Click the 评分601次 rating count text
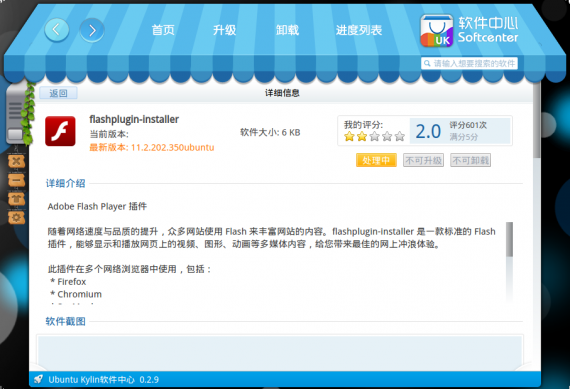Screen dimensions: 570x389 (x=468, y=125)
